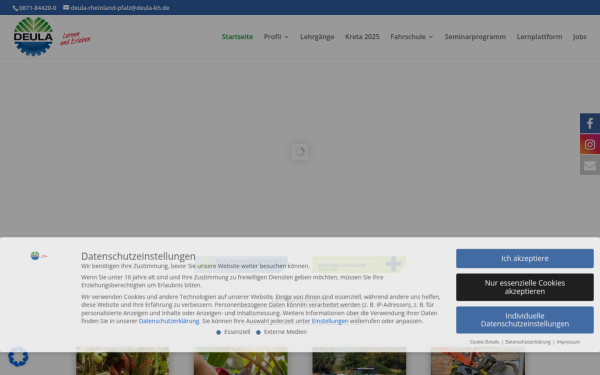Click the email envelope icon in top bar

tap(66, 7)
